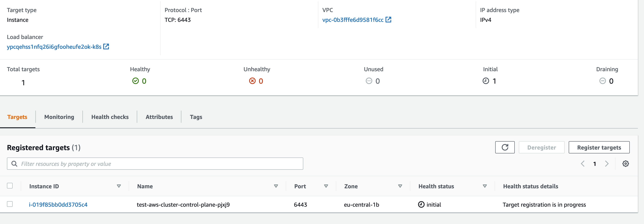
Task: Go to previous page chevron
Action: [x=583, y=164]
